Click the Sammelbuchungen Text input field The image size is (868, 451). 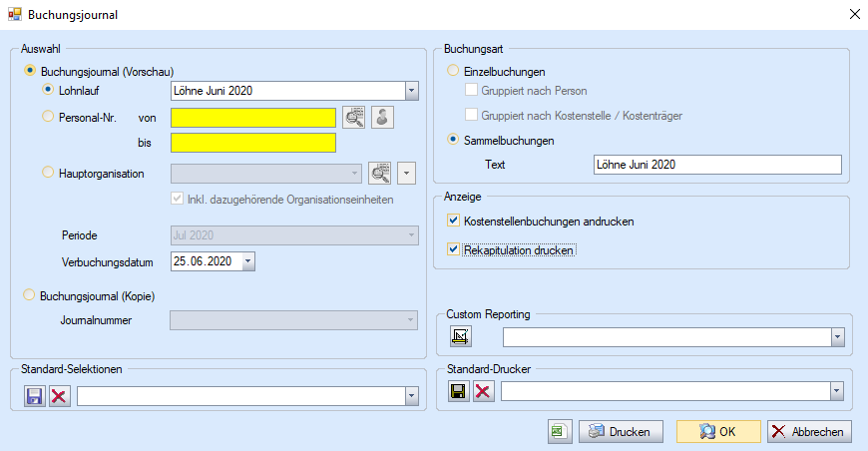pyautogui.click(x=717, y=165)
